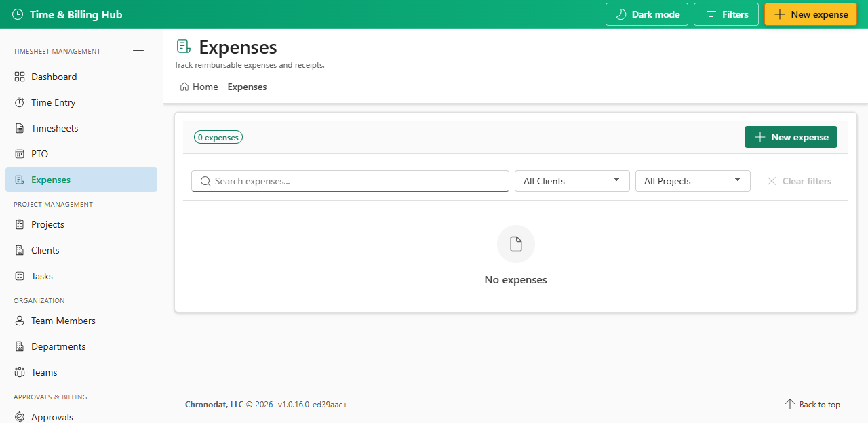
Task: Select Expenses in the sidebar
Action: 81,180
